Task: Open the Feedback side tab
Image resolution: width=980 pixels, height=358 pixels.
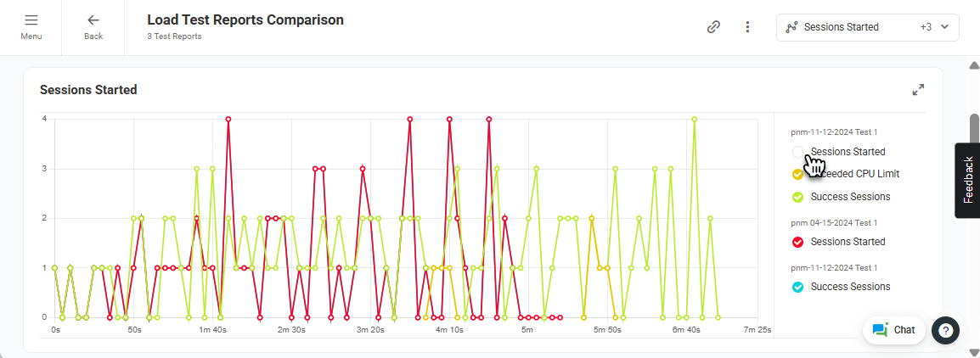Action: 967,180
